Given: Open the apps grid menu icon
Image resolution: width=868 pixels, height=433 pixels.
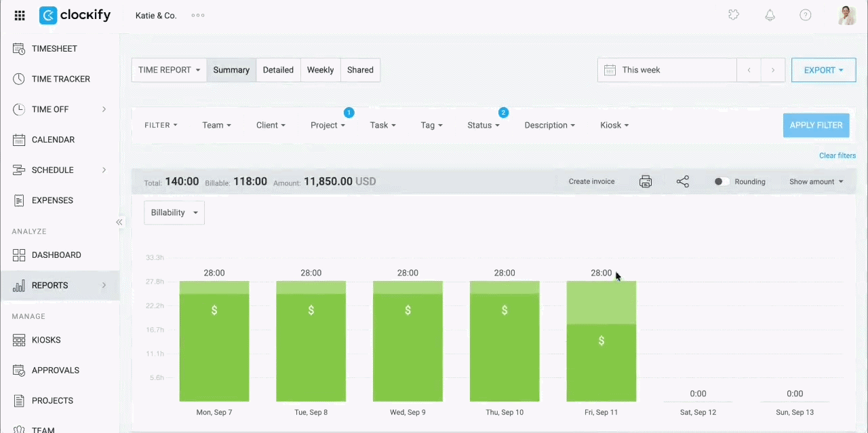Looking at the screenshot, I should pyautogui.click(x=20, y=15).
